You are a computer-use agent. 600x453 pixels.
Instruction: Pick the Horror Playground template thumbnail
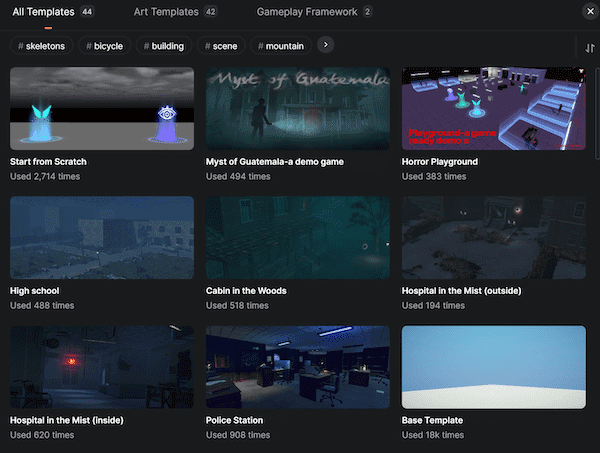click(x=493, y=108)
